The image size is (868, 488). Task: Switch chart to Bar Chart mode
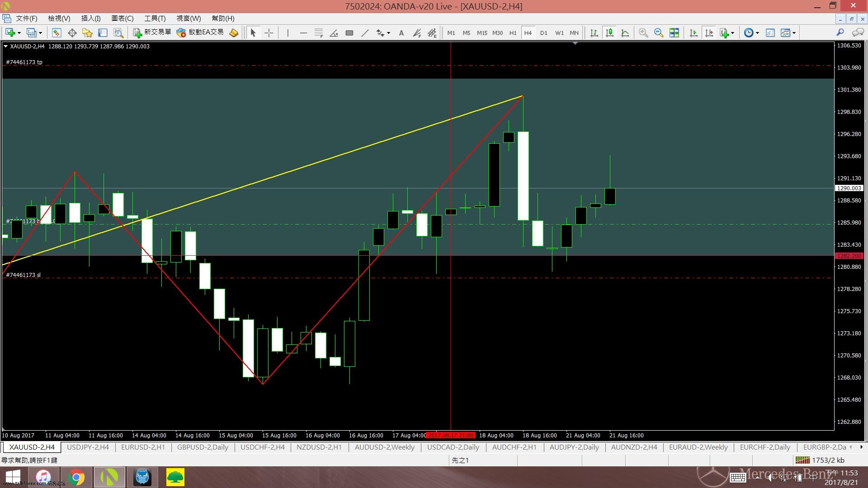[x=594, y=33]
